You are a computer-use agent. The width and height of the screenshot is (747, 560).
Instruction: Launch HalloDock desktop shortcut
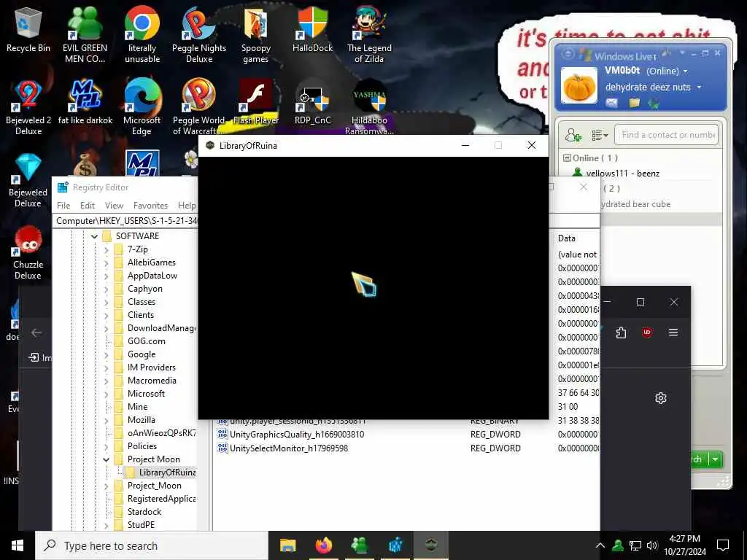tap(312, 29)
